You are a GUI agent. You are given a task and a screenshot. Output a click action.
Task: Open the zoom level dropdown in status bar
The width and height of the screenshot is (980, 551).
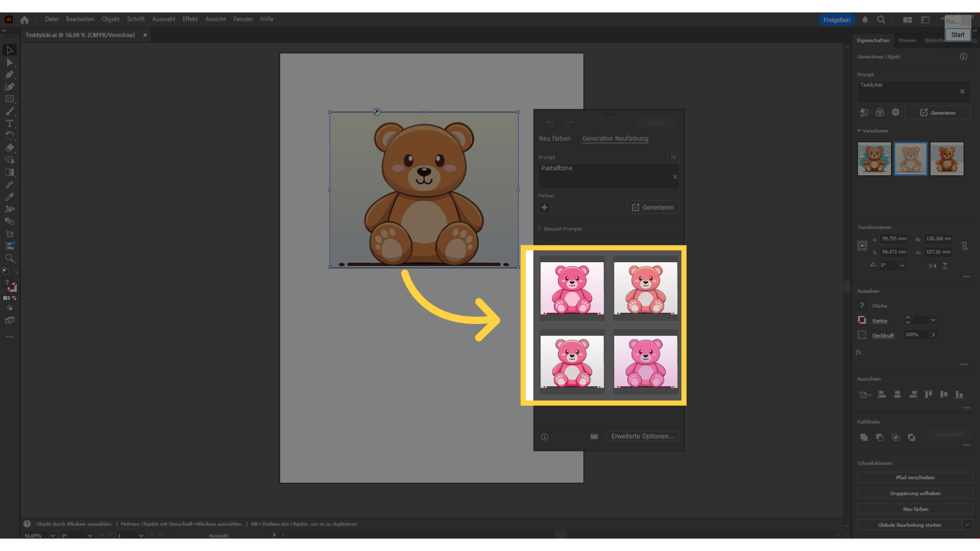tap(53, 535)
